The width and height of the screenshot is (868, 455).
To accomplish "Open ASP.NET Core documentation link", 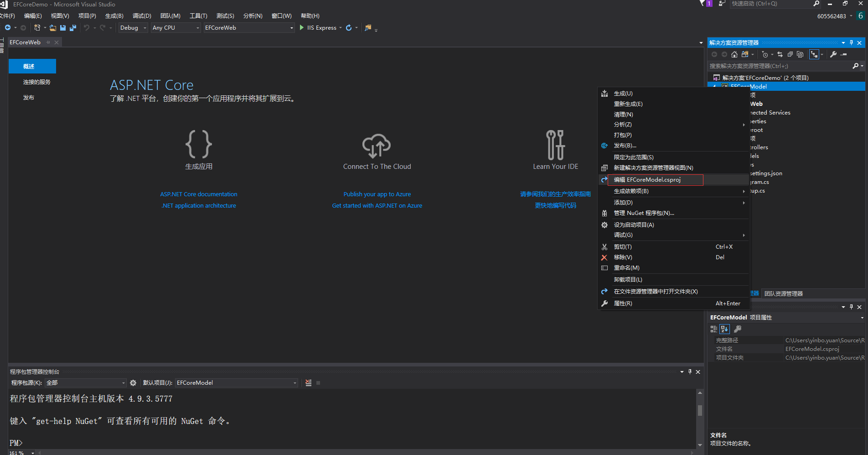I will [199, 194].
